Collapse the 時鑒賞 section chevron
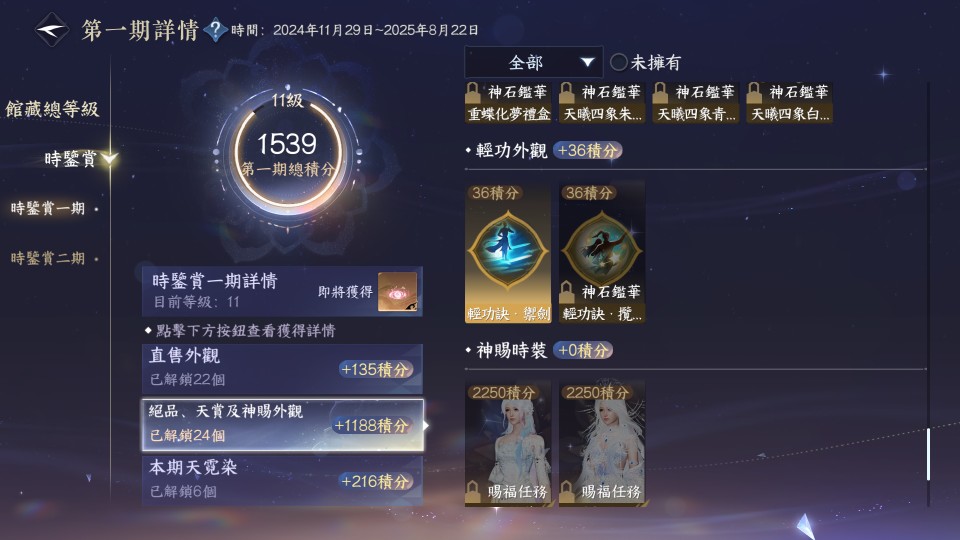 [x=110, y=159]
